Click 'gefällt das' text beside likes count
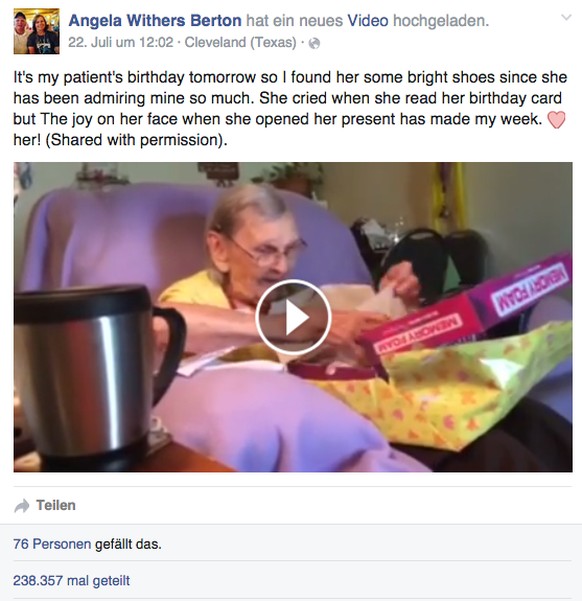 [x=128, y=544]
